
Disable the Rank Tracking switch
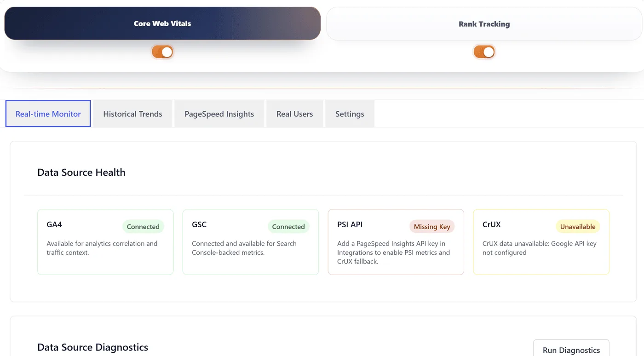pyautogui.click(x=484, y=52)
